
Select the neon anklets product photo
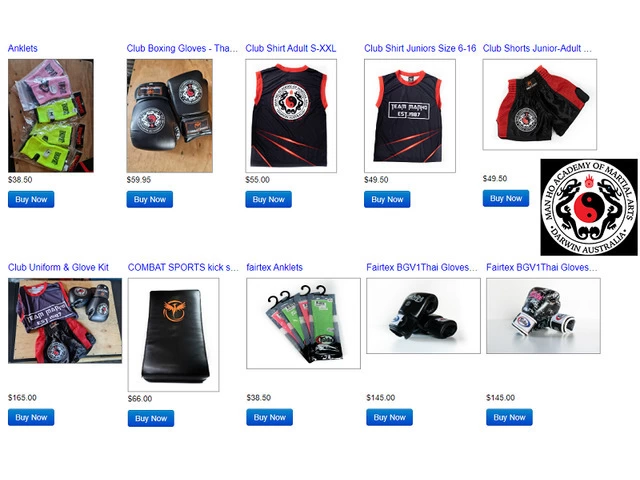tap(51, 116)
